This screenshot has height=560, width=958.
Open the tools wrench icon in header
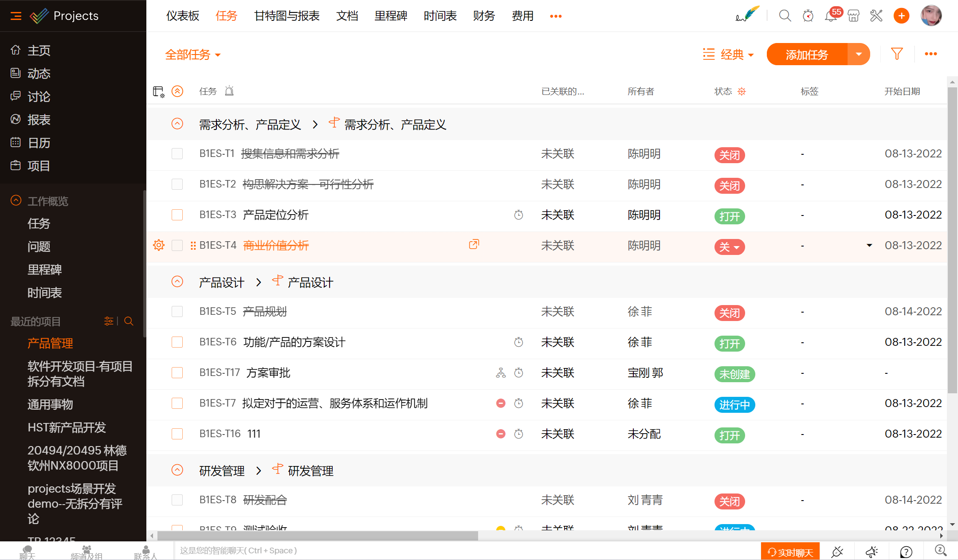(x=876, y=16)
